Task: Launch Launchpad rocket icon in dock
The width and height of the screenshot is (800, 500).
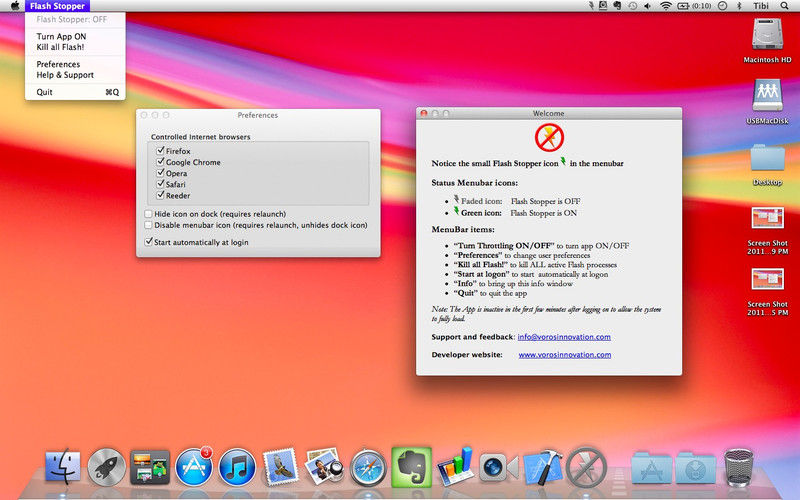Action: click(106, 467)
